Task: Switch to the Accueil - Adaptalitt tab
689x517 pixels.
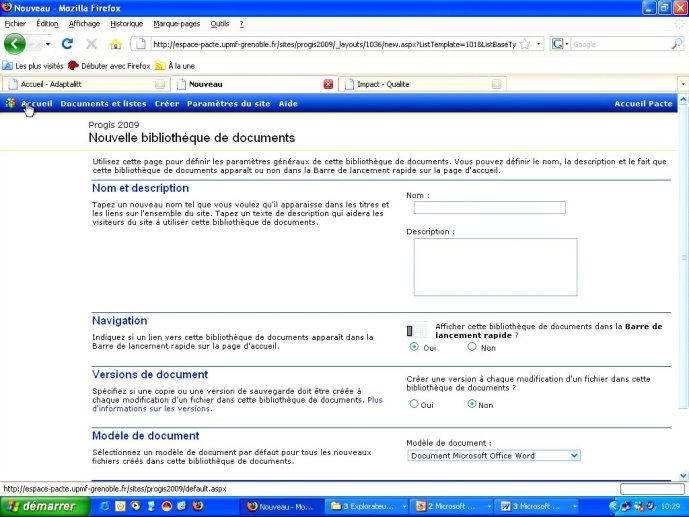Action: 86,84
